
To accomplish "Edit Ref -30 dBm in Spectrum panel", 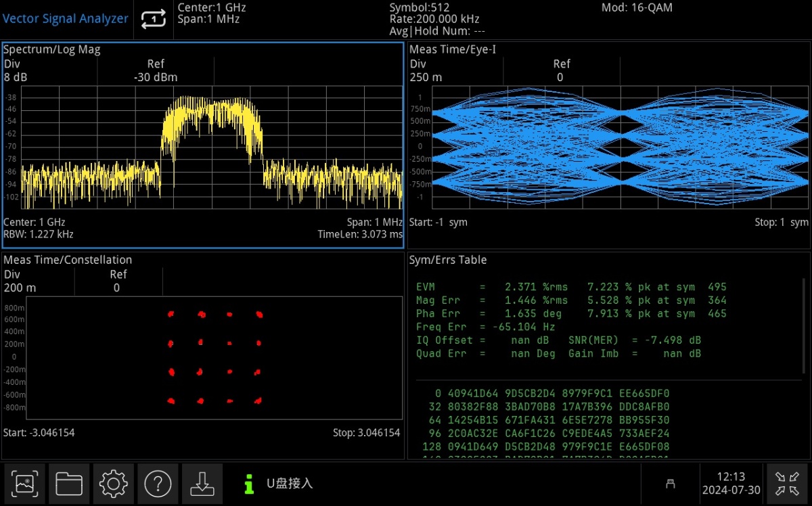I will point(156,71).
